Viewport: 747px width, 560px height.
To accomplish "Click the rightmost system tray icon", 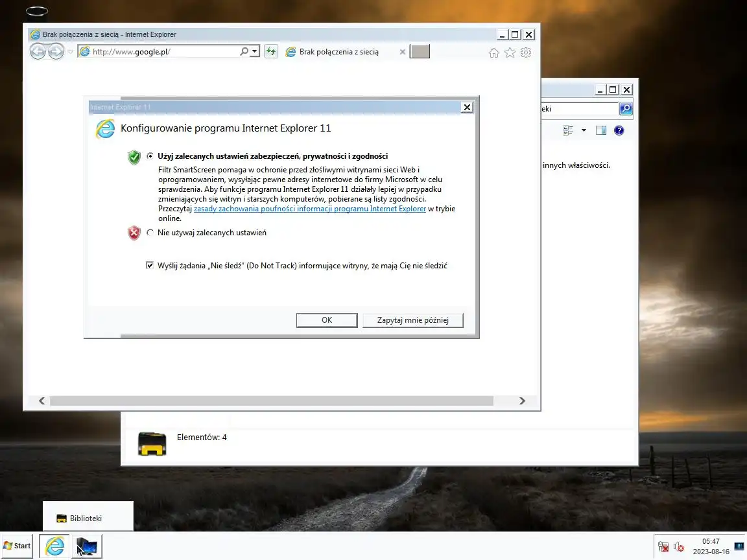I will pos(740,546).
